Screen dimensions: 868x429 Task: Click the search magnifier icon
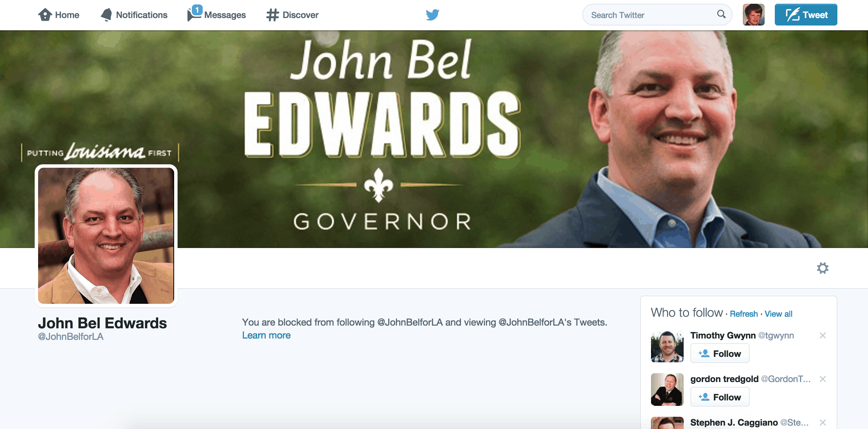(x=721, y=14)
